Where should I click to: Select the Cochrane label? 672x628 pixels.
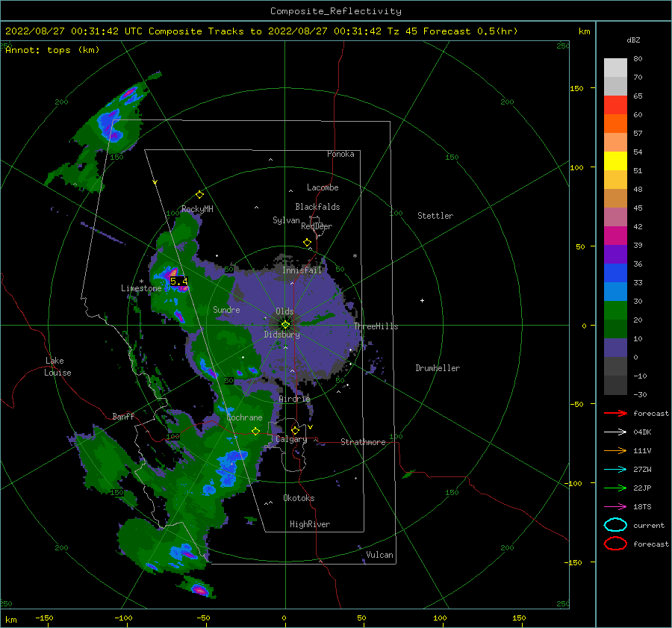pyautogui.click(x=244, y=417)
